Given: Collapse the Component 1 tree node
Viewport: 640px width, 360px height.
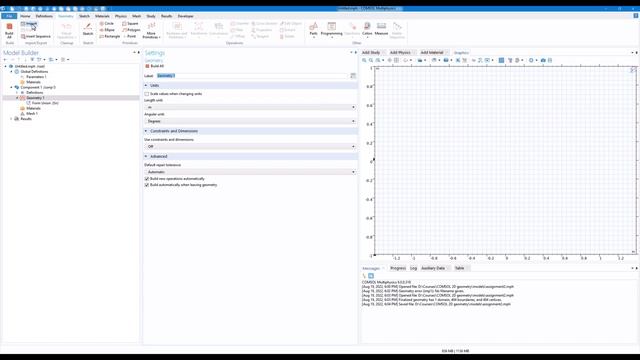Looking at the screenshot, I should [x=11, y=87].
